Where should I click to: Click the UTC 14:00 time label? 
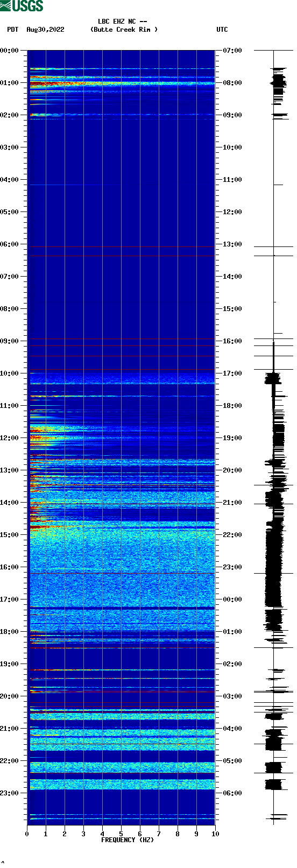click(x=232, y=277)
